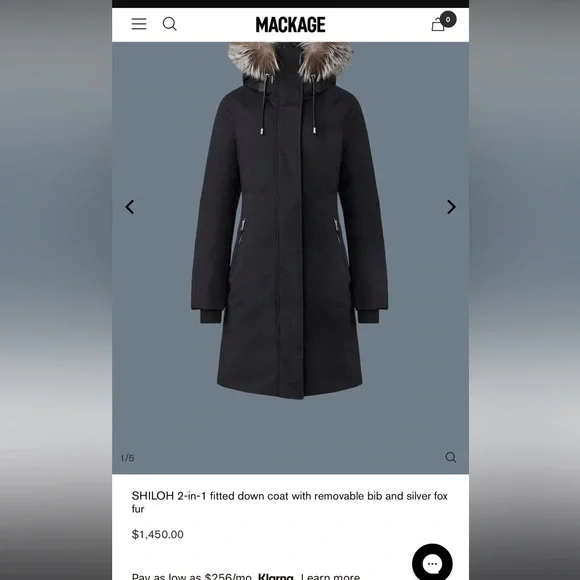Screen dimensions: 580x580
Task: Click the Pay as low as $256/mo text
Action: 192,577
